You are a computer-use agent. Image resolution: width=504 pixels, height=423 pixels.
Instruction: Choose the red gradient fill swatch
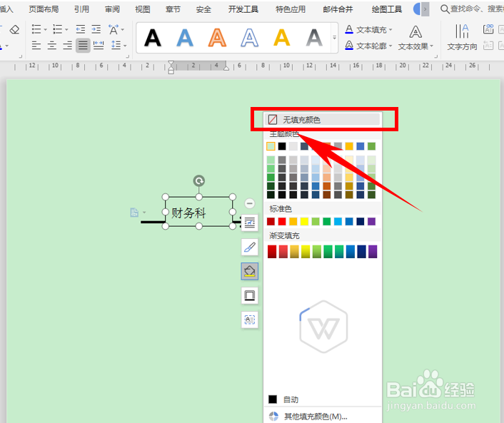[x=272, y=252]
